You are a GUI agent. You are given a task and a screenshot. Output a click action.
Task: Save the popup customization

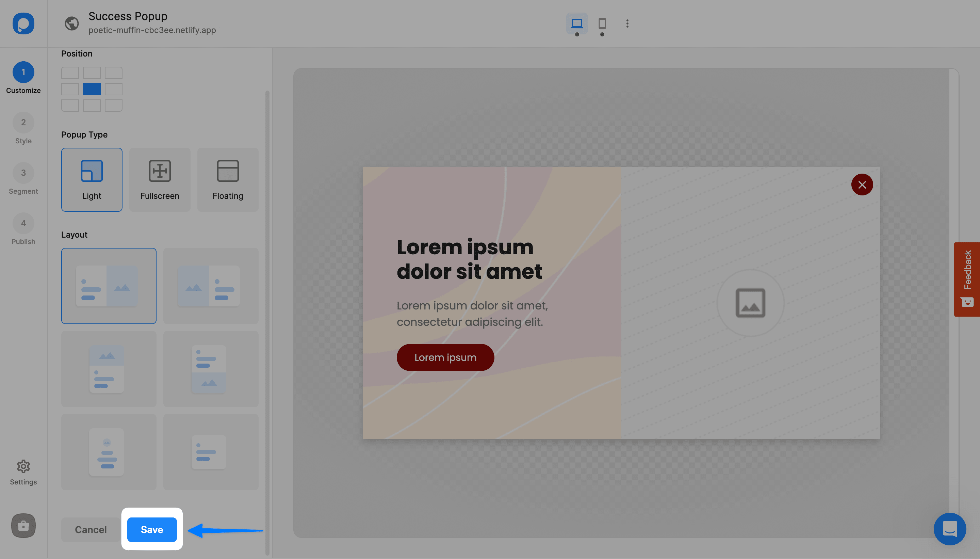pos(151,529)
